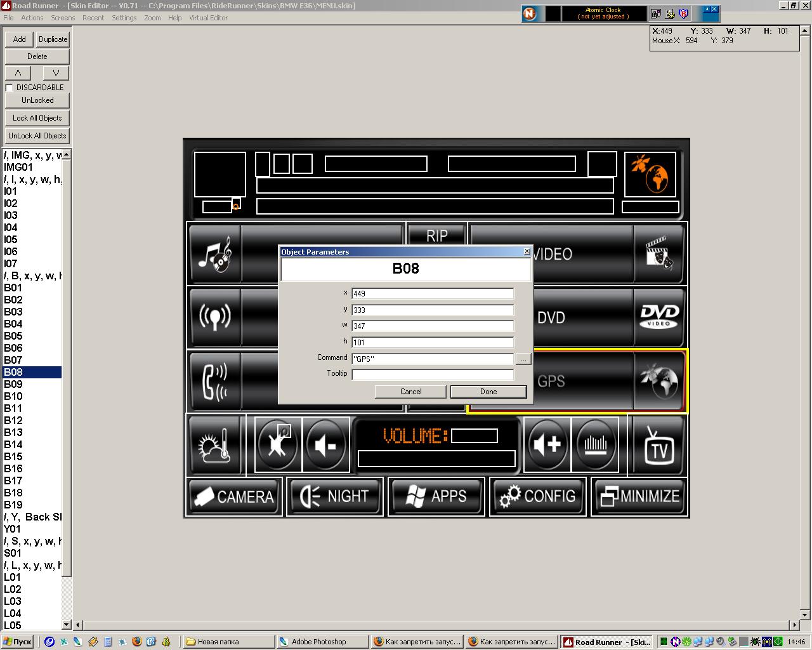812x650 pixels.
Task: Toggle the UnLocked button state
Action: [37, 100]
